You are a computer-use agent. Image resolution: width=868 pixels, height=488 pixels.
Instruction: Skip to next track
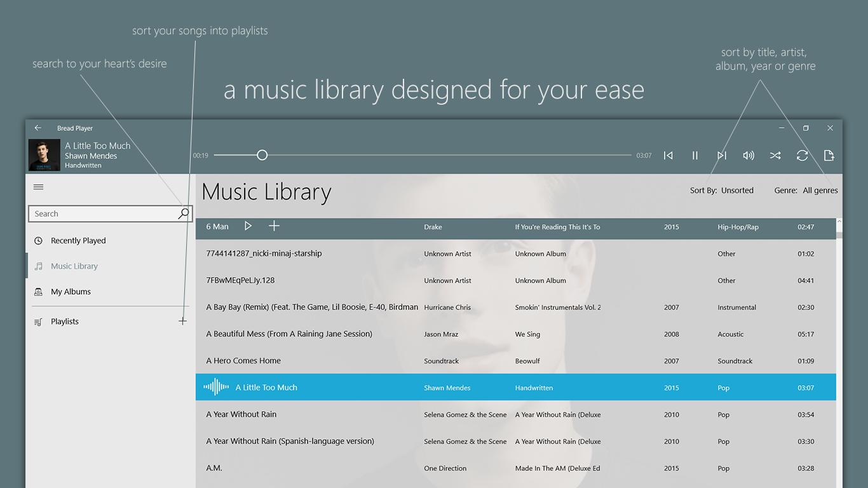pyautogui.click(x=722, y=156)
